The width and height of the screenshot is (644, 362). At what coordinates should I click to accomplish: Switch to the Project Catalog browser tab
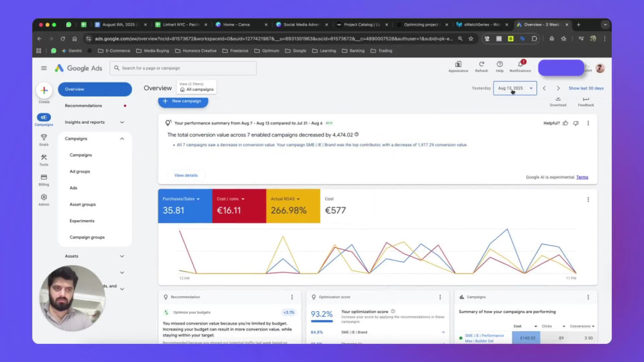[x=361, y=24]
